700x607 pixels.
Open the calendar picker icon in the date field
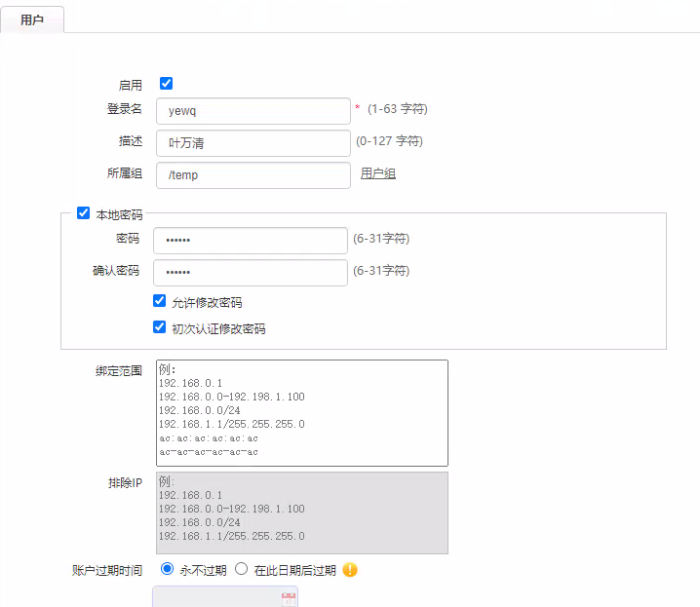pyautogui.click(x=288, y=600)
